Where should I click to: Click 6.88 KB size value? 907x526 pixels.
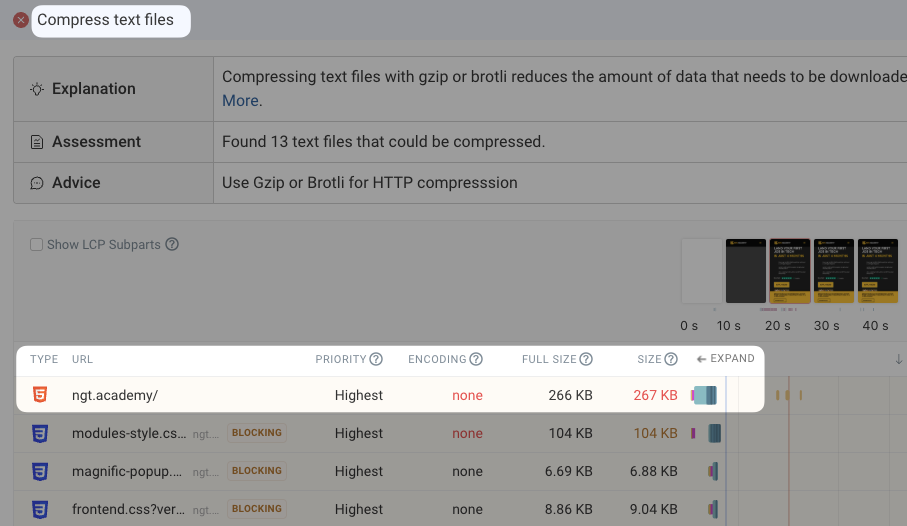(654, 472)
